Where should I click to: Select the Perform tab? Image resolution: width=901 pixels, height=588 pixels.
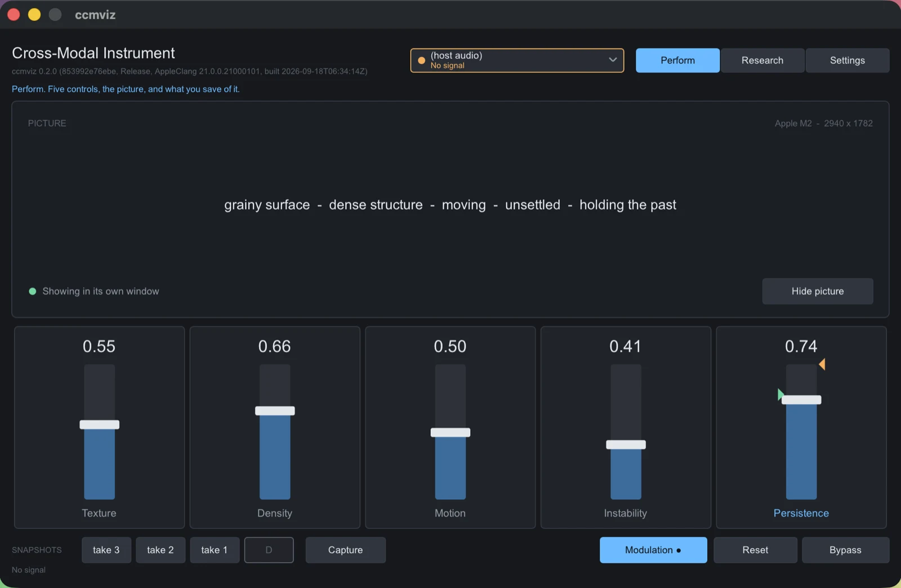(x=677, y=60)
